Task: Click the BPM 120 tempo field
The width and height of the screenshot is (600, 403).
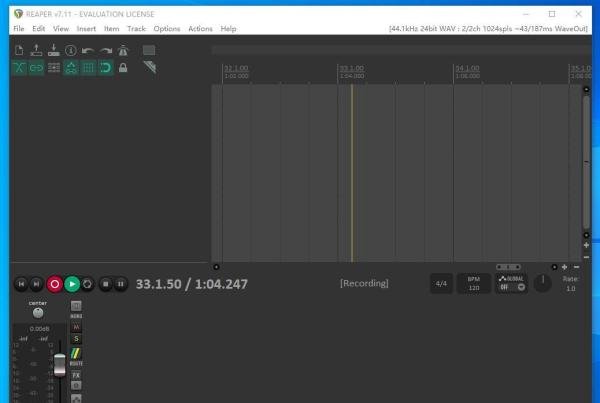Action: coord(474,284)
